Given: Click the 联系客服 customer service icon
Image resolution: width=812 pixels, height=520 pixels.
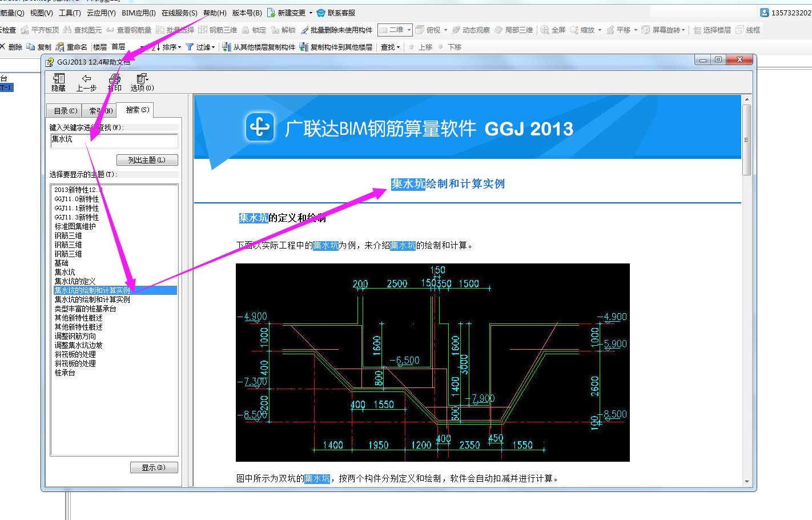Looking at the screenshot, I should click(321, 13).
